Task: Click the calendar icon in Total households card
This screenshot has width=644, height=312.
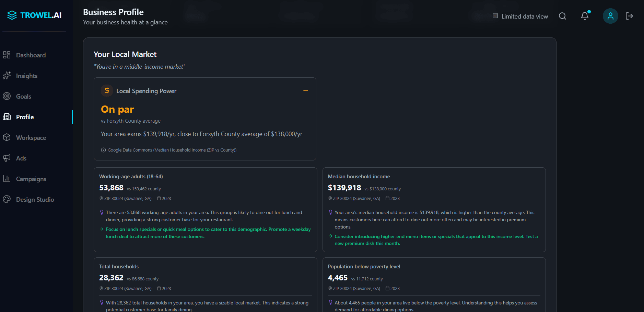Action: [x=159, y=289]
